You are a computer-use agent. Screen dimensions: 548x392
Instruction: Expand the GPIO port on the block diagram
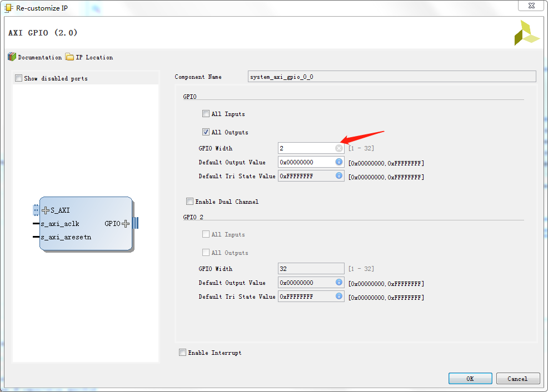click(126, 223)
